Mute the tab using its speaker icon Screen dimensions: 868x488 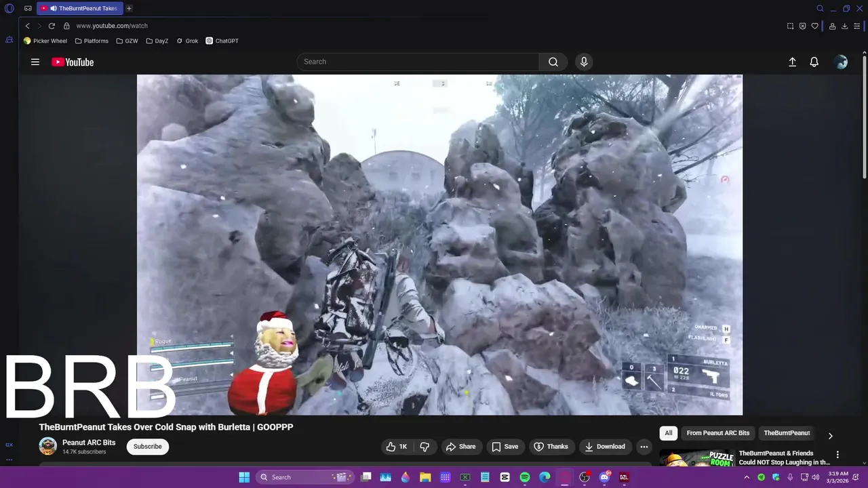[x=53, y=9]
